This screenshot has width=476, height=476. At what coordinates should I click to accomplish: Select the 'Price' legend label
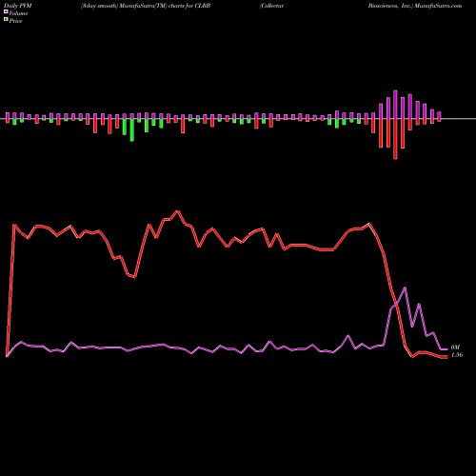[x=15, y=21]
